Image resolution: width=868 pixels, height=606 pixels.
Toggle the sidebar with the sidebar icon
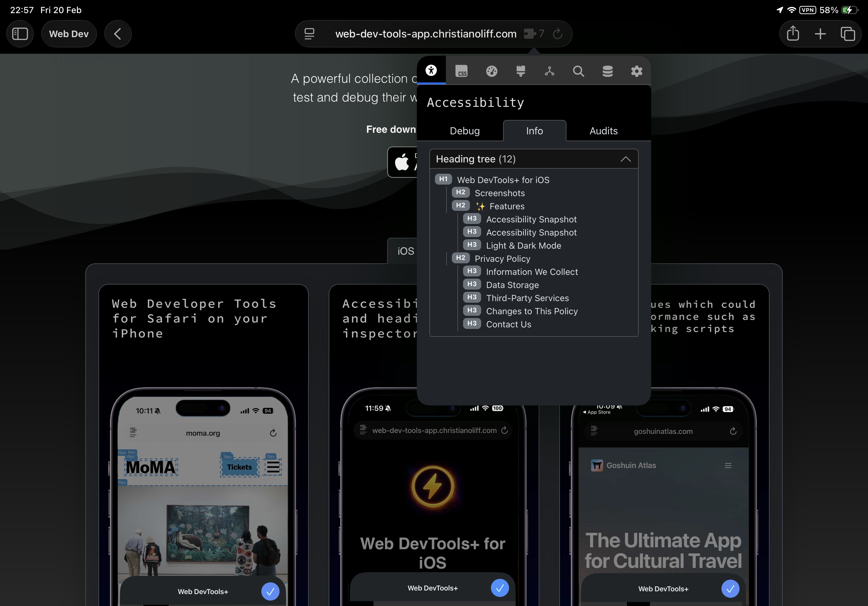tap(20, 34)
